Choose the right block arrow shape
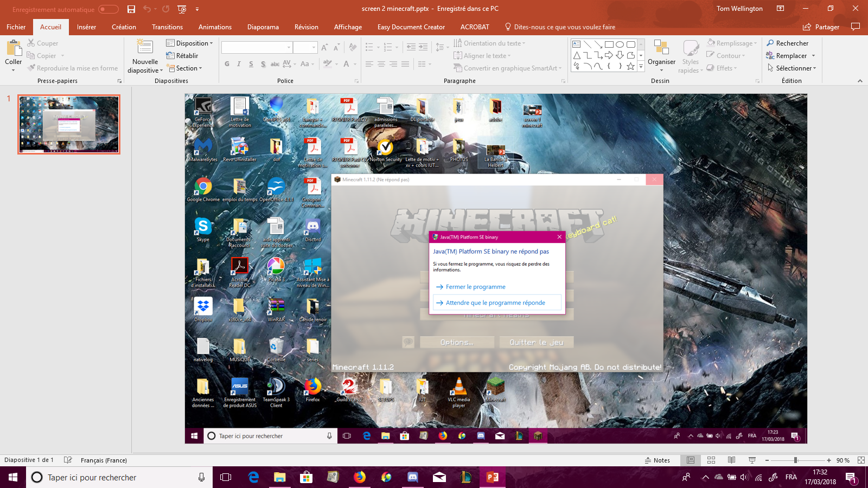Viewport: 868px width, 488px height. pyautogui.click(x=609, y=55)
